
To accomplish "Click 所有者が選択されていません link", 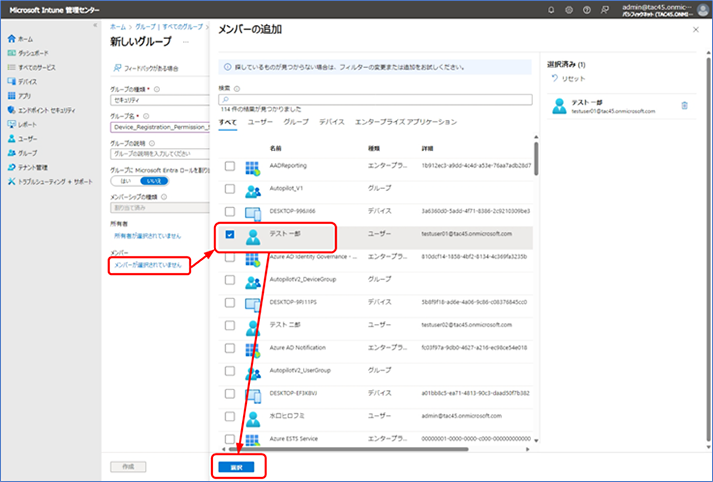I will tap(147, 236).
